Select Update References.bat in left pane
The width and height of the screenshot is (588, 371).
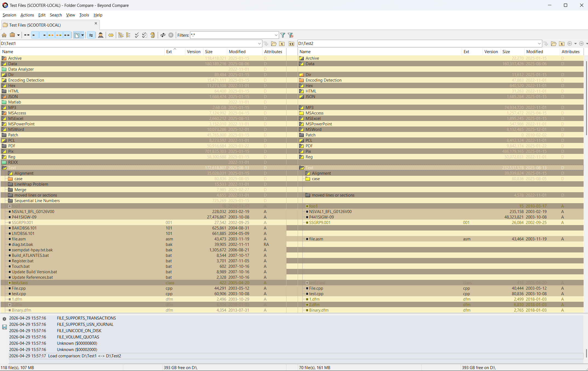coord(32,277)
